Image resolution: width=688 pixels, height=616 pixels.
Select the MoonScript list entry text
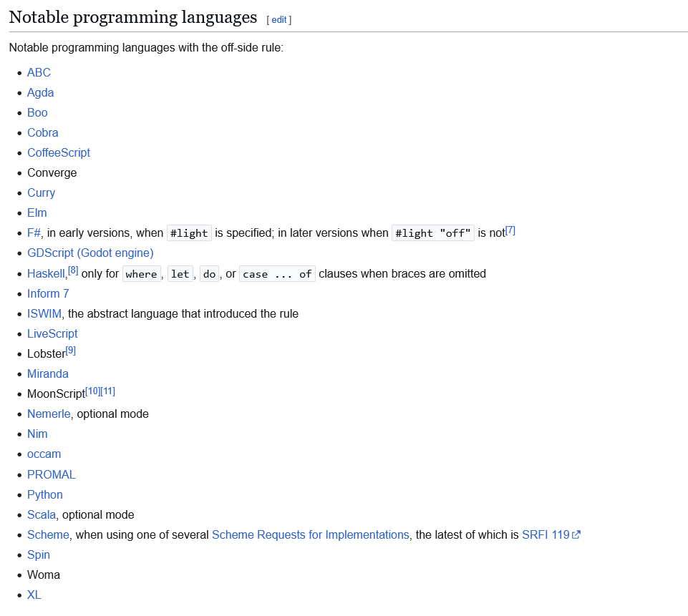pyautogui.click(x=56, y=393)
